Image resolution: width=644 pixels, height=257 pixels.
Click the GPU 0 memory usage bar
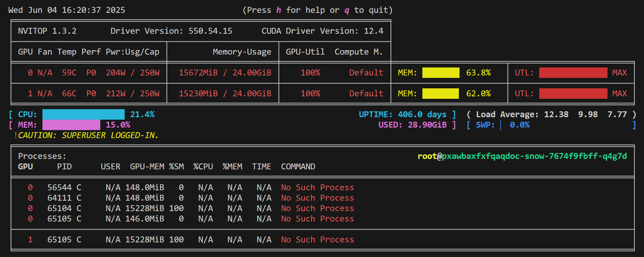(x=441, y=73)
